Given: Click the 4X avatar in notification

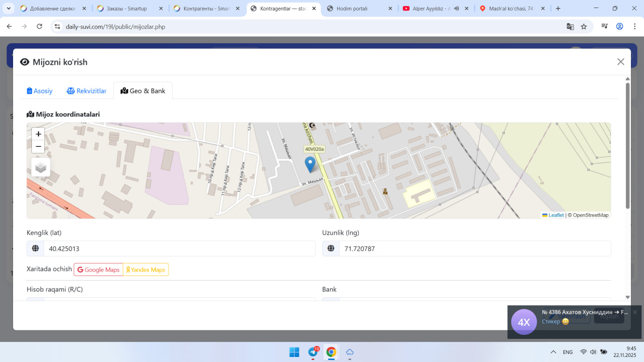Looking at the screenshot, I should click(524, 322).
